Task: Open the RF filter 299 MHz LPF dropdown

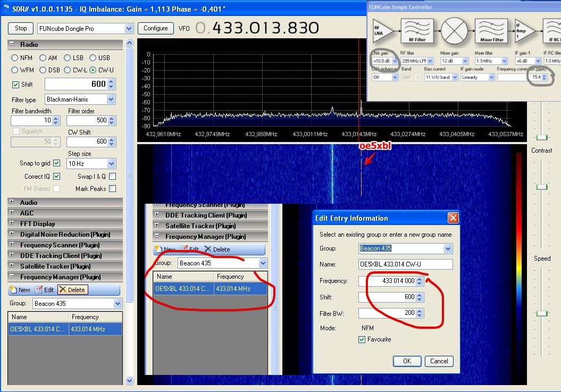Action: [430, 61]
